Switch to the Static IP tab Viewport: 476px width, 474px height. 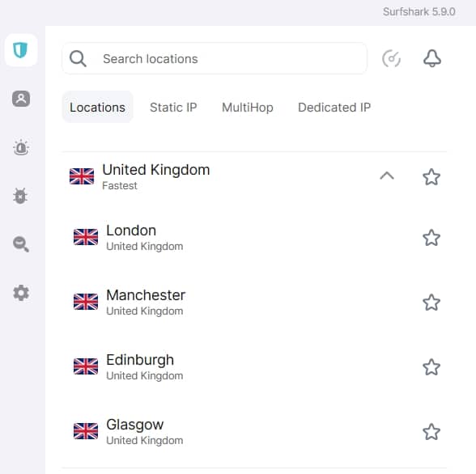tap(173, 108)
